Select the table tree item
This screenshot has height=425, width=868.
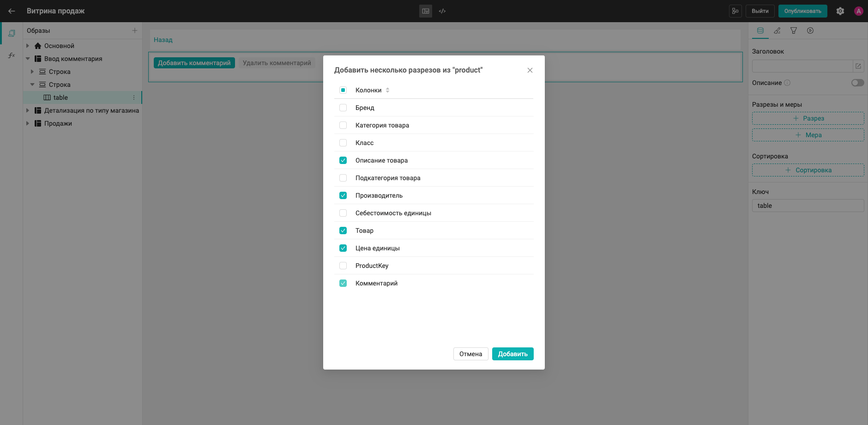pyautogui.click(x=83, y=97)
